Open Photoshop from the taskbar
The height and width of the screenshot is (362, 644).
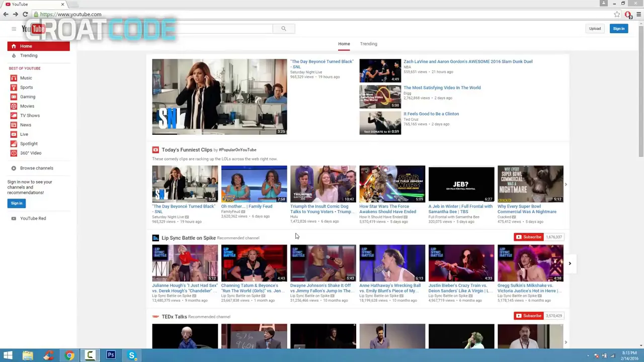pos(111,355)
